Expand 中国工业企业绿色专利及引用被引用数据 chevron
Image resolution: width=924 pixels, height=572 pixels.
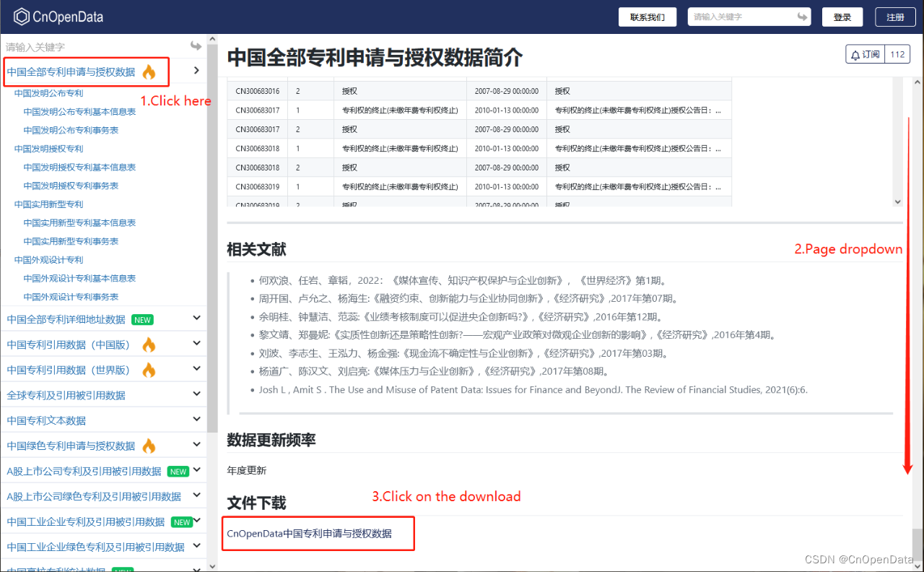point(196,545)
